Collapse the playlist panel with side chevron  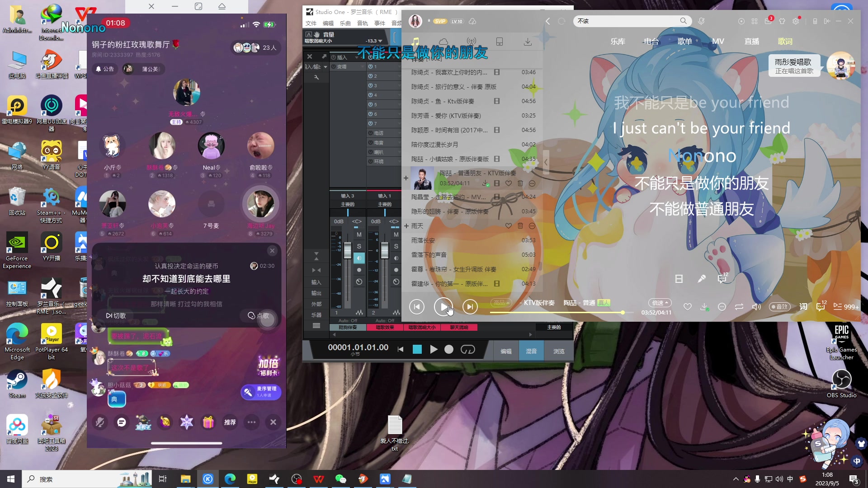[546, 162]
